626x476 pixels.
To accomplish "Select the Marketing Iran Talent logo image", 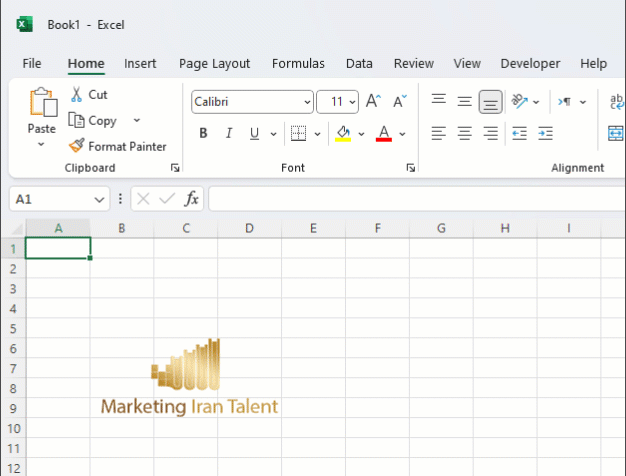I will [x=189, y=377].
